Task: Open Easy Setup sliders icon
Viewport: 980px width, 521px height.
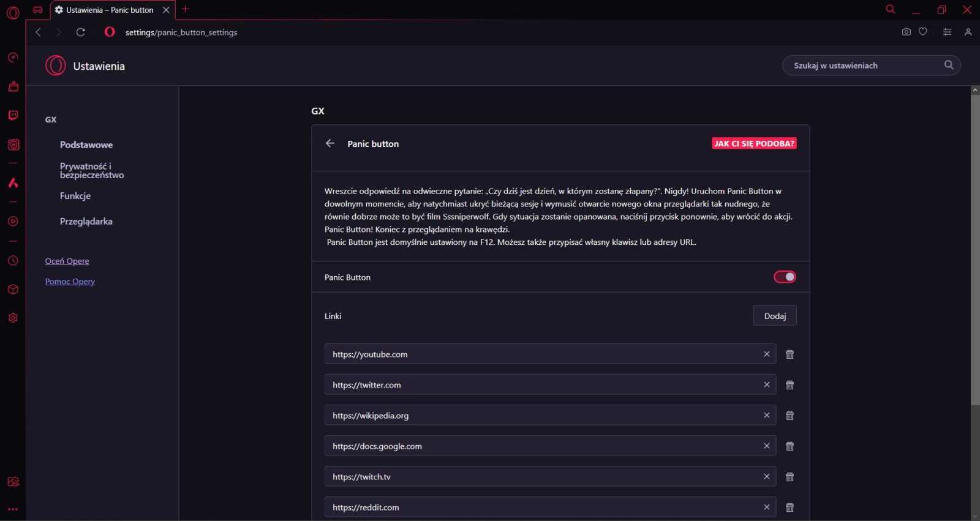Action: 947,32
